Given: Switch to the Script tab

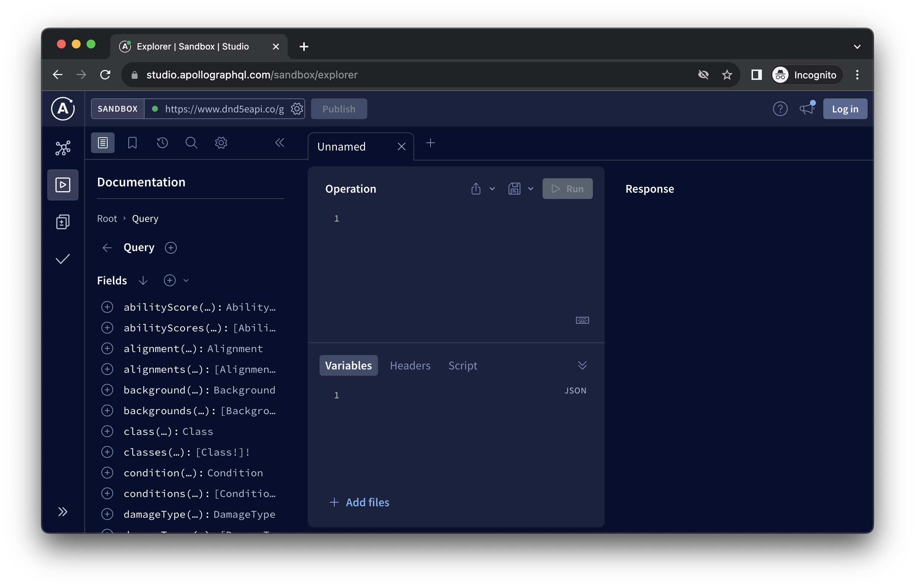Looking at the screenshot, I should pos(462,365).
